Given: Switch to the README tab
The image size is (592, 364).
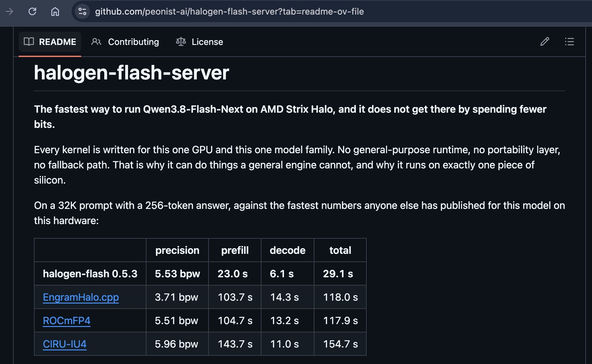Looking at the screenshot, I should tap(50, 42).
